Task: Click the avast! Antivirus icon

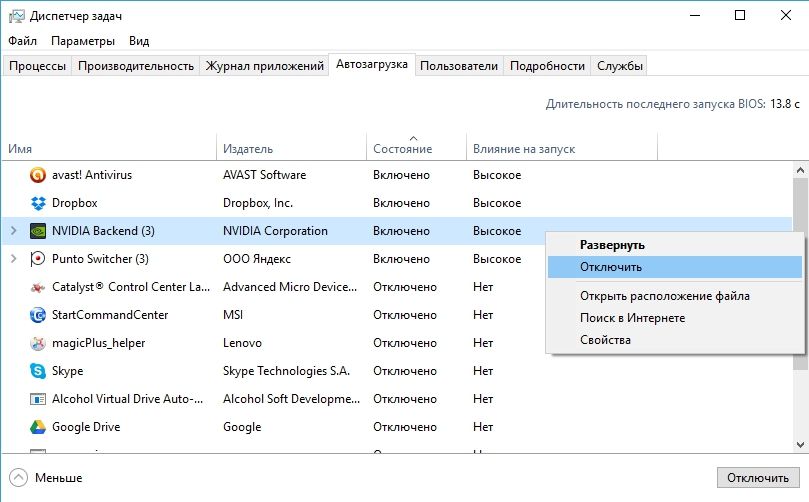Action: point(38,175)
